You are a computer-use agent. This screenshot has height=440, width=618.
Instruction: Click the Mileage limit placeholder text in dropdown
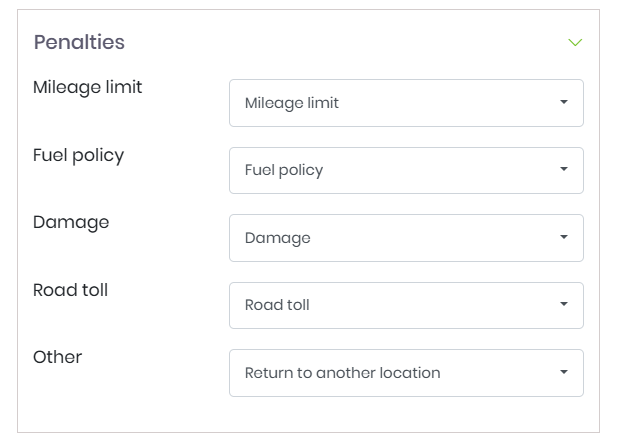coord(292,103)
